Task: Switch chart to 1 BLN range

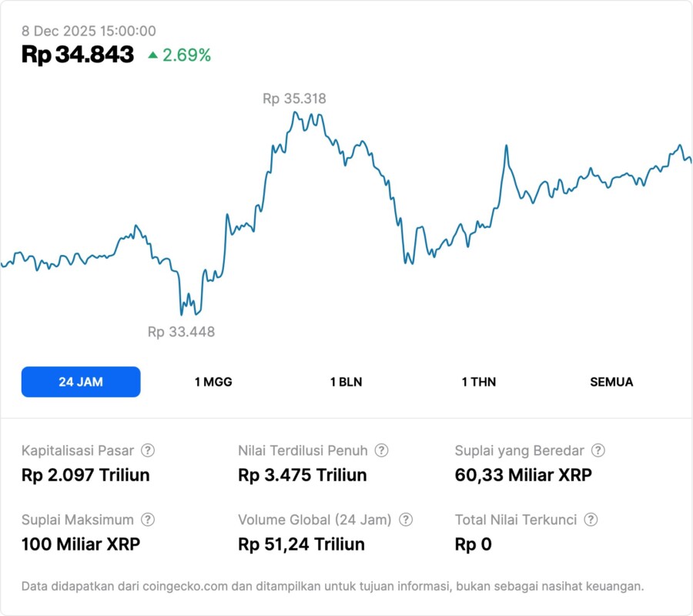Action: pyautogui.click(x=346, y=382)
